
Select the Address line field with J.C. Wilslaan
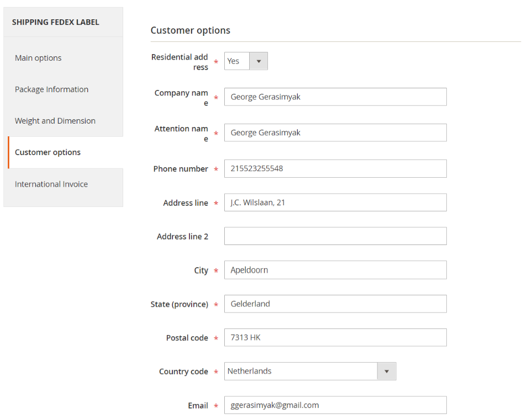[335, 203]
